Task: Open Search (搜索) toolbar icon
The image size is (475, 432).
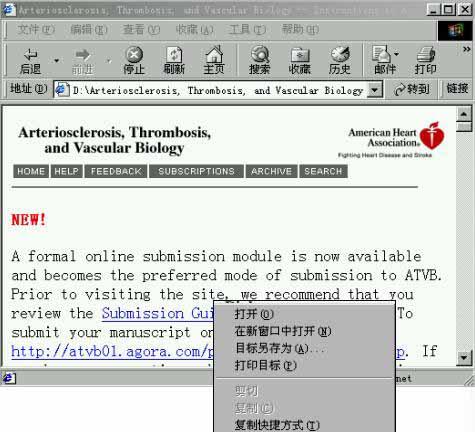Action: click(260, 60)
